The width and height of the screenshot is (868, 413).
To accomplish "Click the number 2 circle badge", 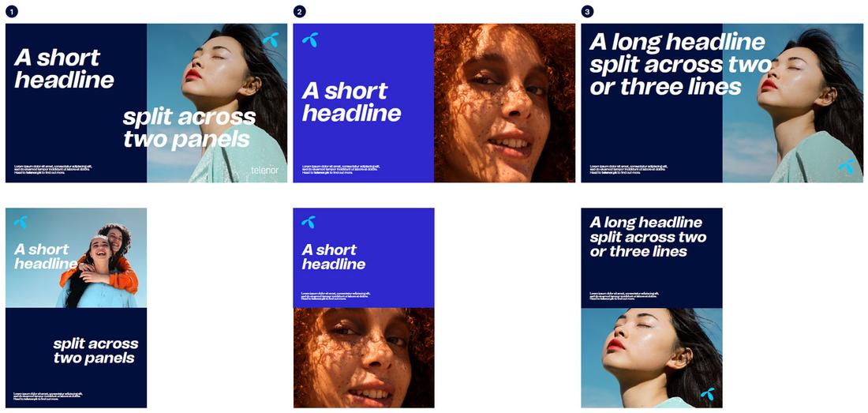I will click(x=300, y=12).
